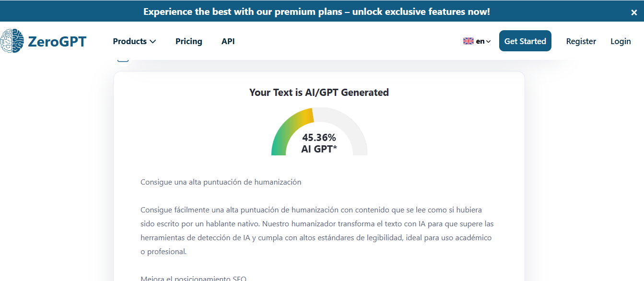Click the chevron arrow beside Products
The image size is (644, 281).
coord(153,42)
